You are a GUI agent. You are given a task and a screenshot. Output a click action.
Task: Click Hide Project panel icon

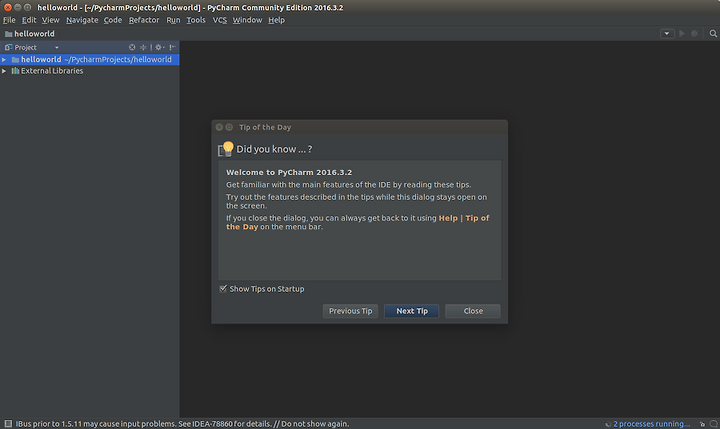coord(172,47)
